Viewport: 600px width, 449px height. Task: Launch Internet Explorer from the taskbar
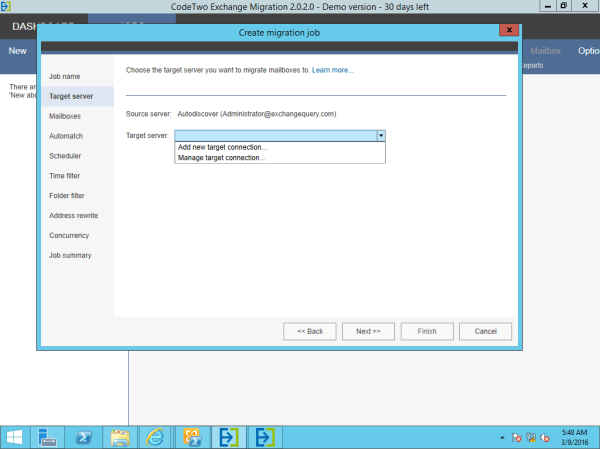click(155, 437)
